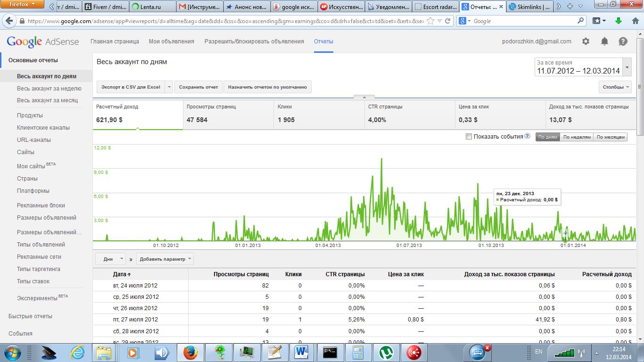Focus the Google search input field

(523, 21)
